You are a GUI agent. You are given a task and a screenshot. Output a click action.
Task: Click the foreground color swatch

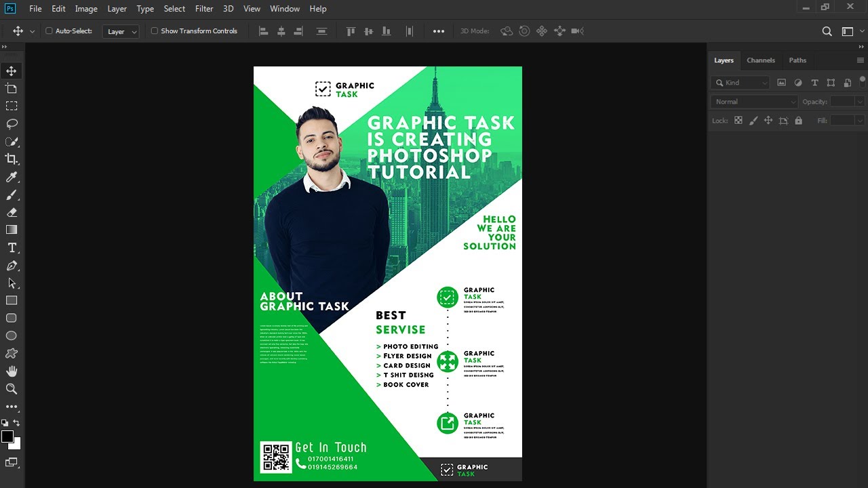coord(7,436)
